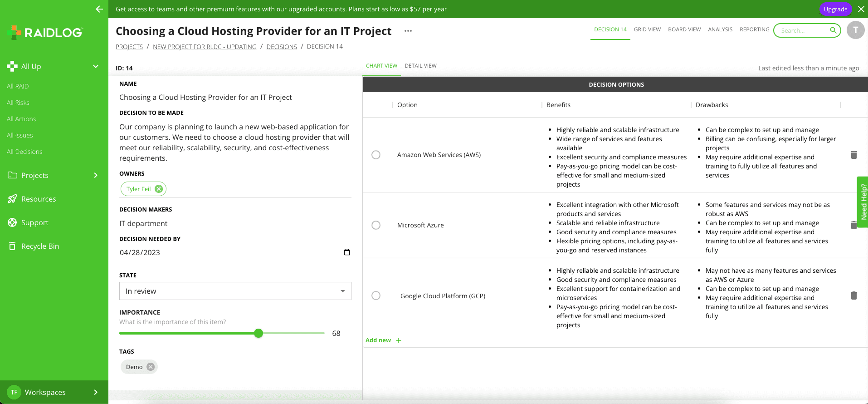This screenshot has height=404, width=868.
Task: Open Projects folder icon in sidebar
Action: click(12, 175)
